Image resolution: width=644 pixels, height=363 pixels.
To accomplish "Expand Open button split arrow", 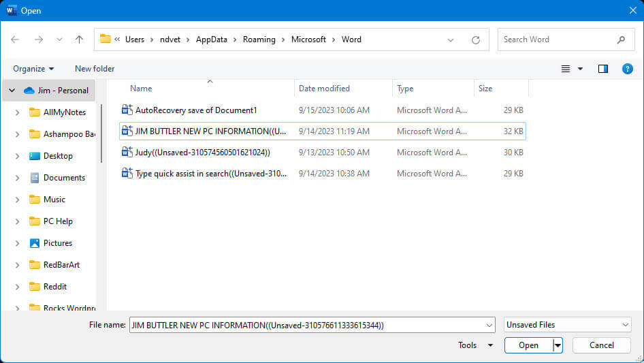I will tap(558, 345).
